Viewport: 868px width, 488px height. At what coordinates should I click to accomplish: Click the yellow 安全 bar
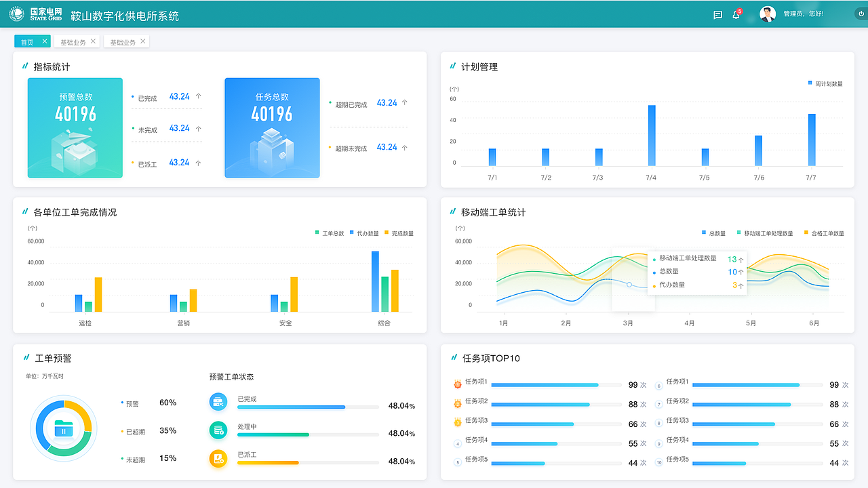click(x=294, y=294)
